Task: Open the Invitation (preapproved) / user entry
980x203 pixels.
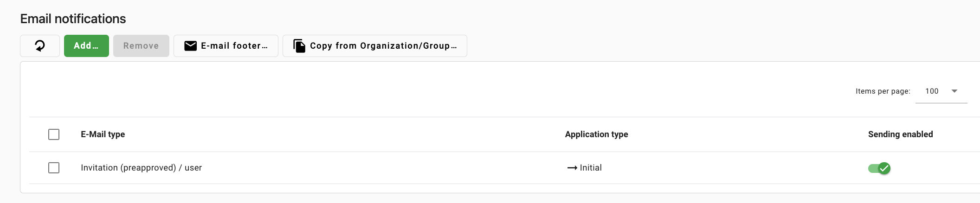Action: tap(141, 168)
